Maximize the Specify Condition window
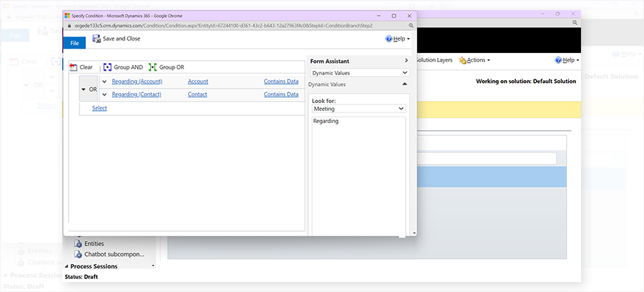The height and width of the screenshot is (292, 644). pyautogui.click(x=394, y=16)
